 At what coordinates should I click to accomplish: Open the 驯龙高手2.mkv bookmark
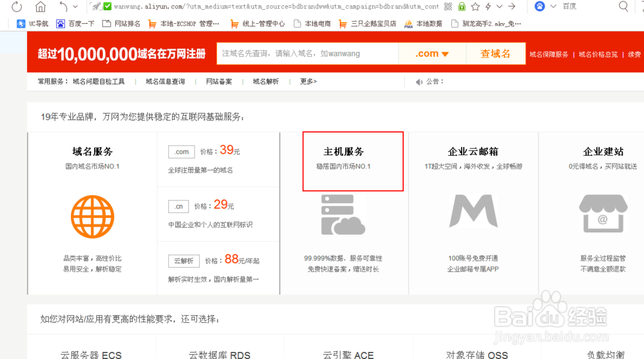(x=486, y=24)
